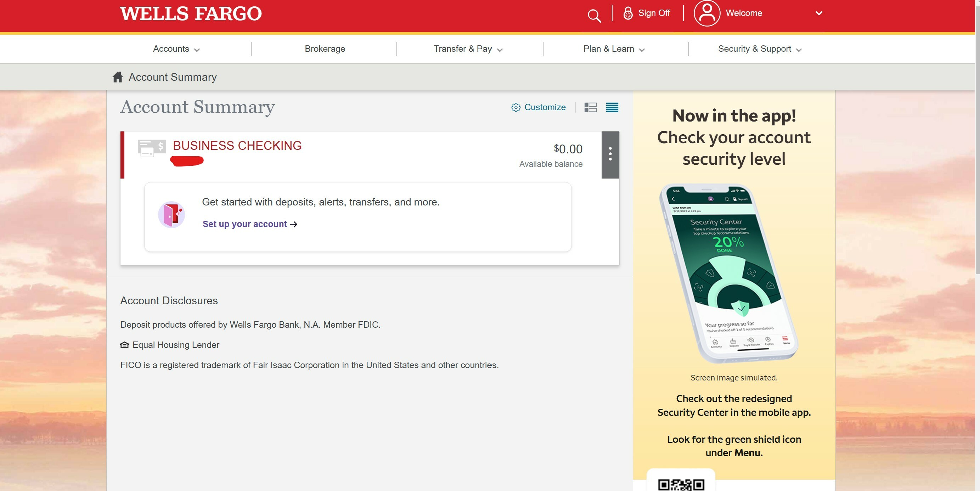The height and width of the screenshot is (491, 980).
Task: Click the Wells Fargo logo
Action: (x=191, y=14)
